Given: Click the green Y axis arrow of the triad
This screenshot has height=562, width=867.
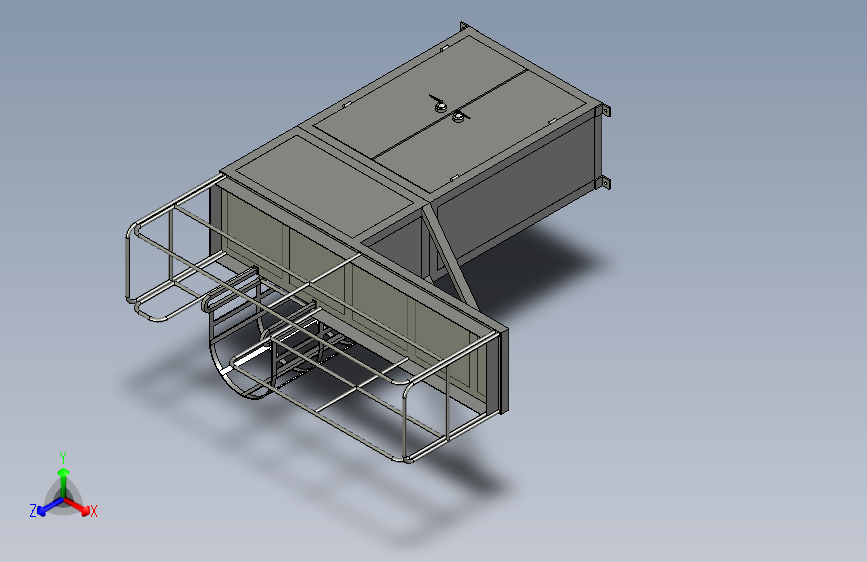Looking at the screenshot, I should tap(64, 483).
